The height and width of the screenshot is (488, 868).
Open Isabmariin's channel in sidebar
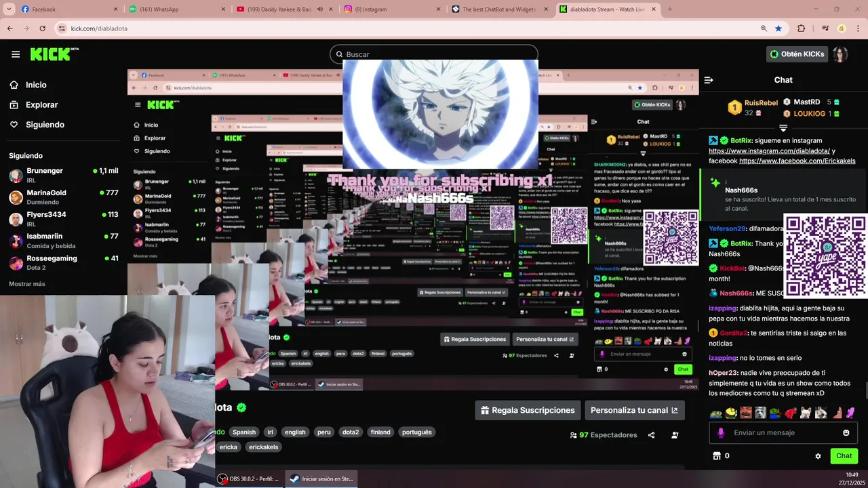(x=64, y=241)
